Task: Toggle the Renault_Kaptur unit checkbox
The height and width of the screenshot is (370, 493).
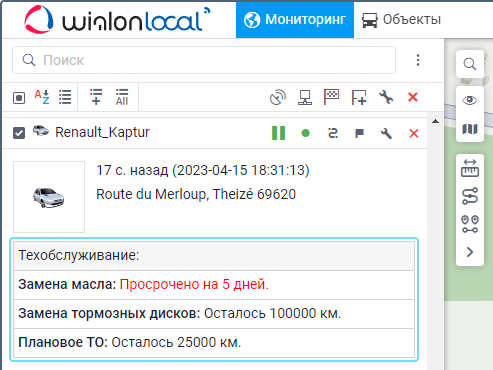Action: pos(19,133)
